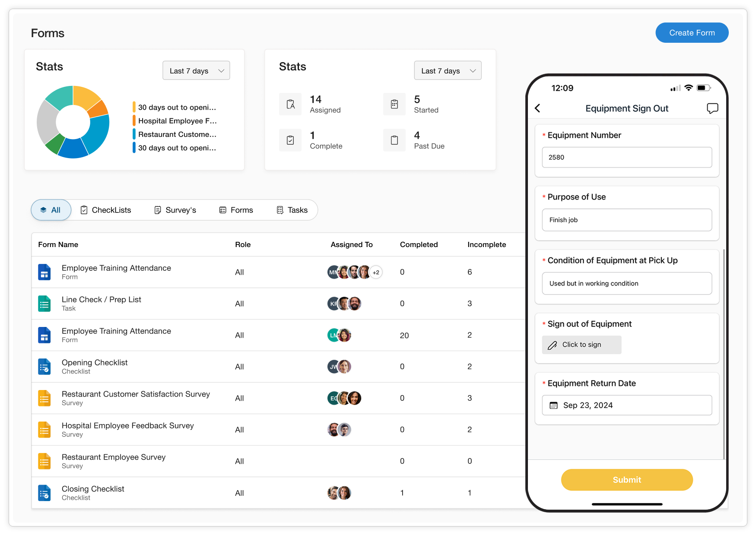Open the Opening Checklist checklist icon

[x=44, y=366]
